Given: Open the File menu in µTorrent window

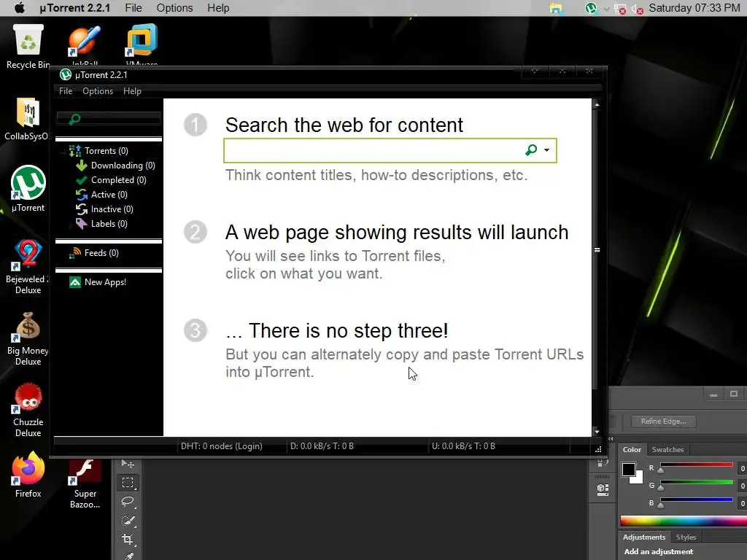Looking at the screenshot, I should coord(66,91).
